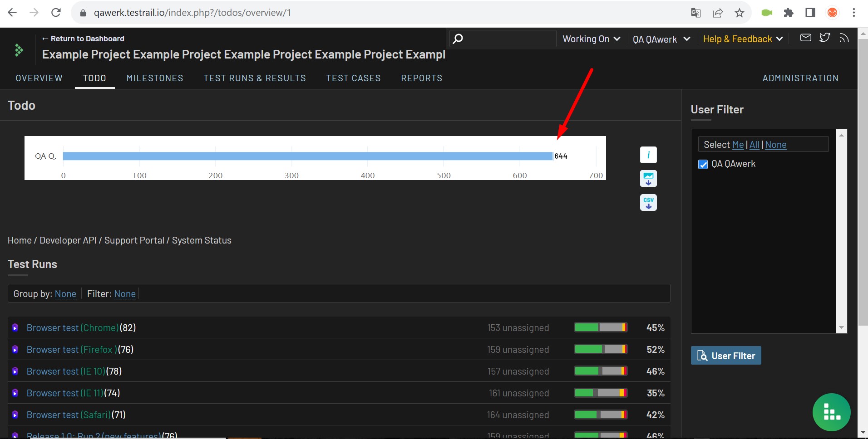868x439 pixels.
Task: Click the browser address bar URL
Action: tap(192, 13)
